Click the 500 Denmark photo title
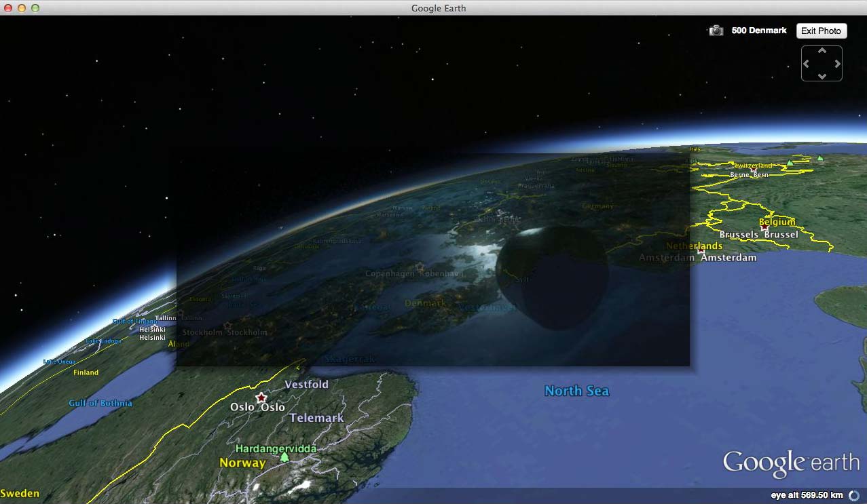867x504 pixels. (759, 31)
